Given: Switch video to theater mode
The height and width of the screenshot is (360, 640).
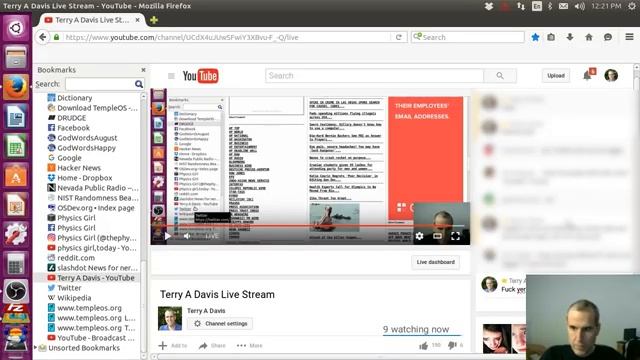Looking at the screenshot, I should coord(437,236).
